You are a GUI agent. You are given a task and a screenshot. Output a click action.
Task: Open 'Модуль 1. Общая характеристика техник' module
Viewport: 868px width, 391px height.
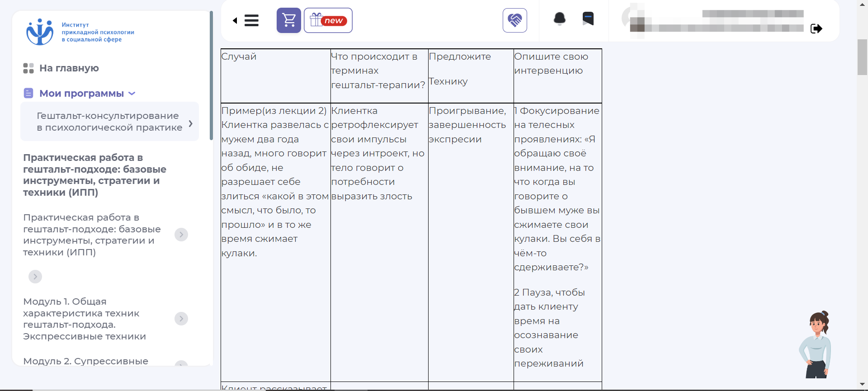coord(85,319)
